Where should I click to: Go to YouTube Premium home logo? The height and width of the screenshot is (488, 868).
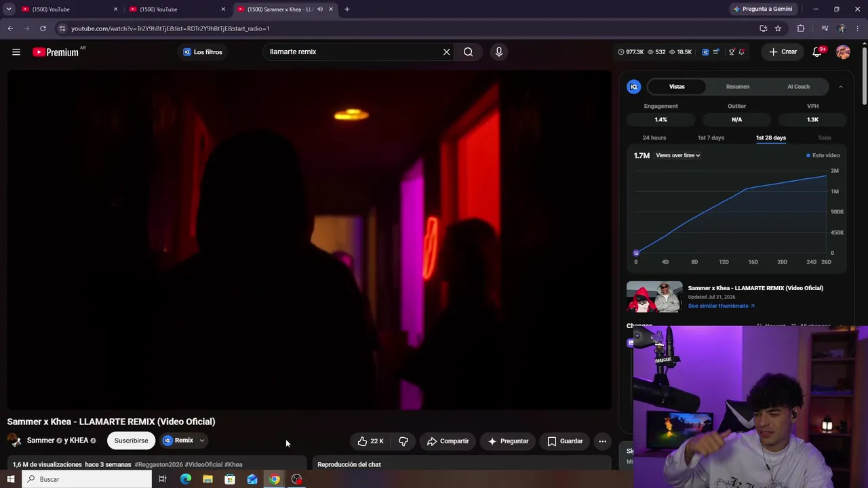coord(56,52)
